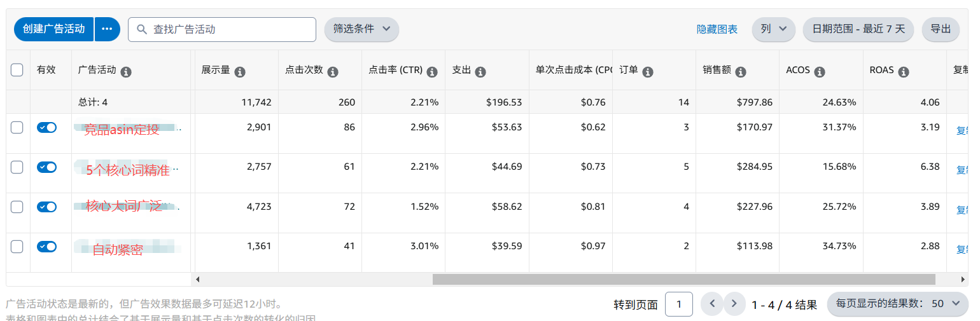
Task: Open 日期范围 - 最近 7 天 selector
Action: (x=858, y=29)
